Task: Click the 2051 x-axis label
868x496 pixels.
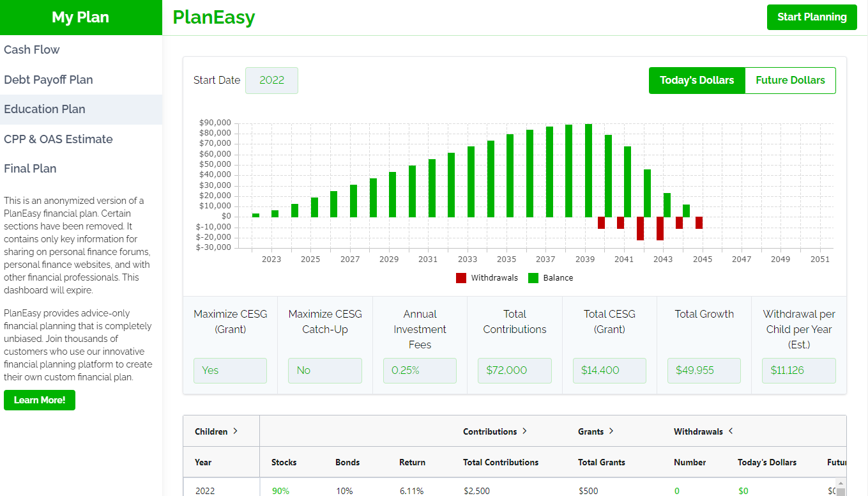Action: (x=820, y=260)
